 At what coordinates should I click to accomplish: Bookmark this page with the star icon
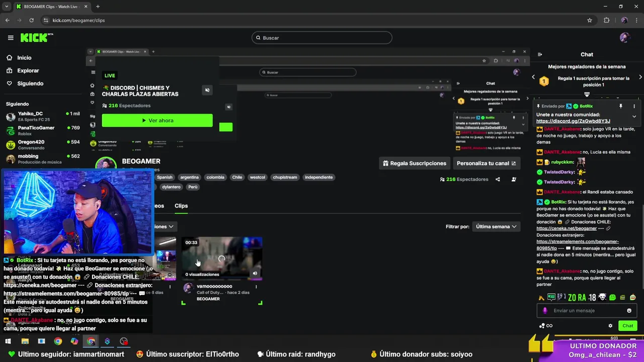[x=590, y=20]
